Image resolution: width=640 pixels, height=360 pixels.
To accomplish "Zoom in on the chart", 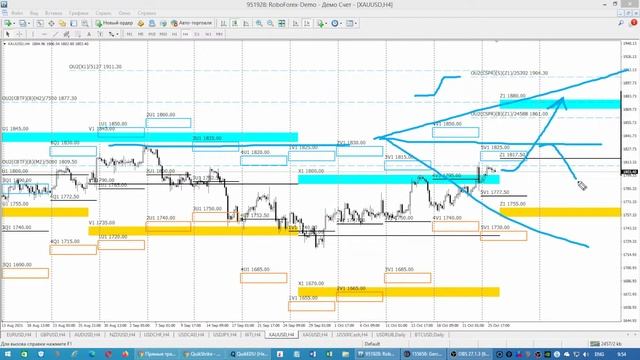I will pos(259,24).
